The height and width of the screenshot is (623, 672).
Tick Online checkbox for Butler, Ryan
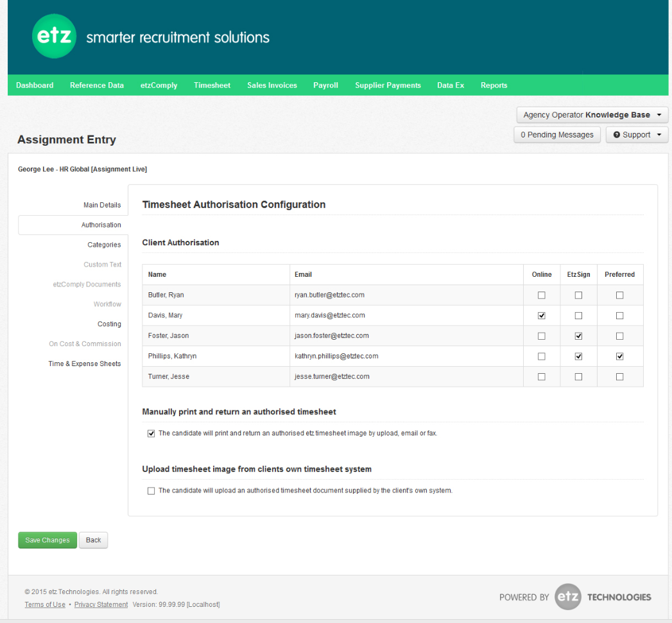(x=542, y=295)
